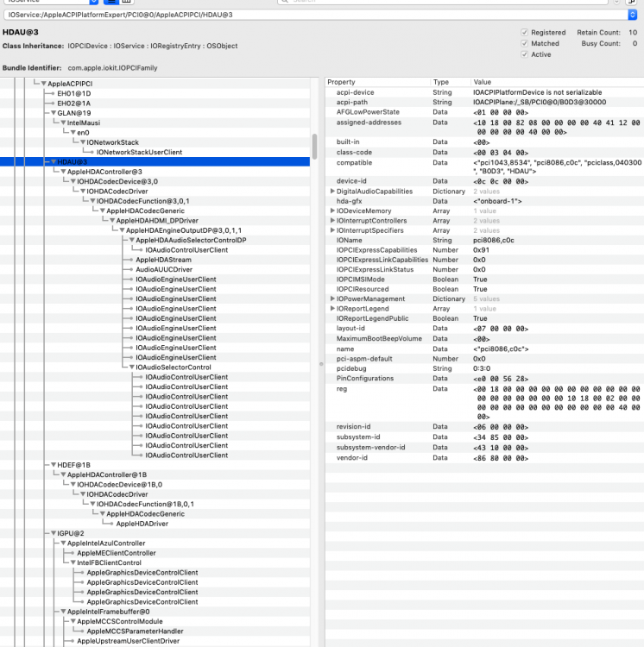This screenshot has width=644, height=647.
Task: Collapse the IntelMausi disclosure triangle
Action: (63, 123)
